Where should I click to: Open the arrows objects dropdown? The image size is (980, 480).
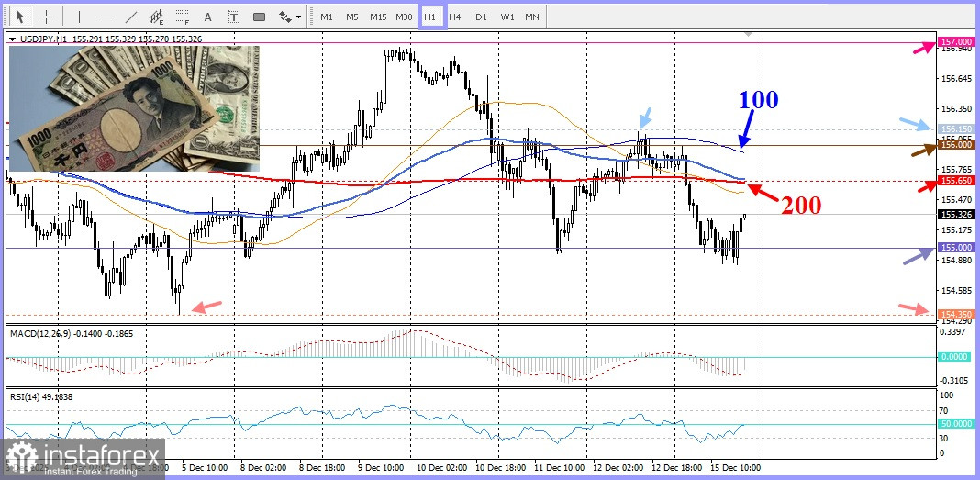(289, 17)
